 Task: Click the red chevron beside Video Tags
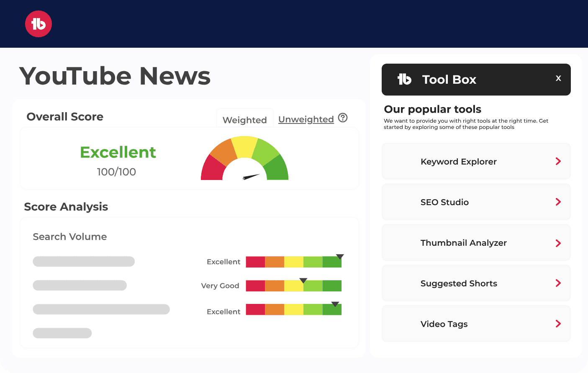click(558, 324)
